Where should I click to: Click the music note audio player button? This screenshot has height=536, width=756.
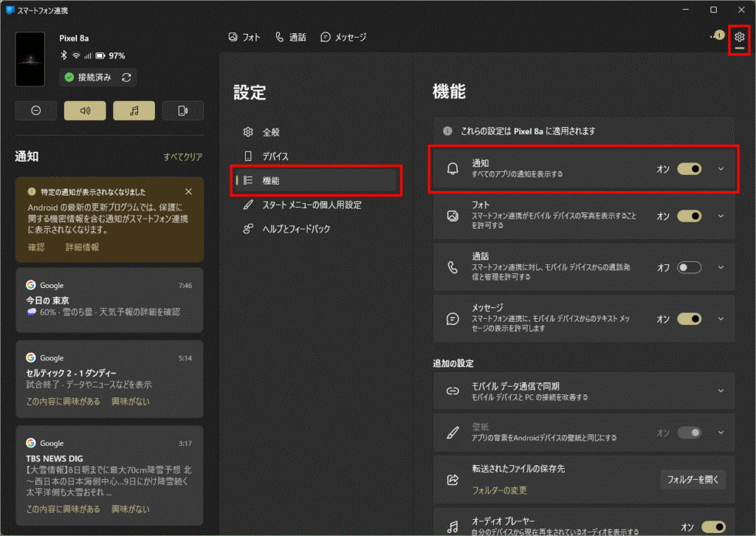coord(134,111)
